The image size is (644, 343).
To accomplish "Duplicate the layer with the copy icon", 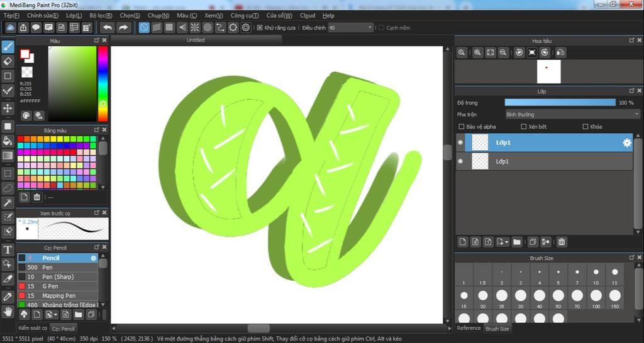I will (533, 242).
